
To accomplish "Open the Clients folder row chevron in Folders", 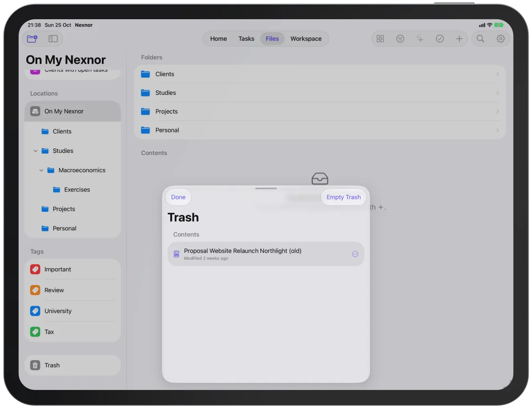I will 498,74.
